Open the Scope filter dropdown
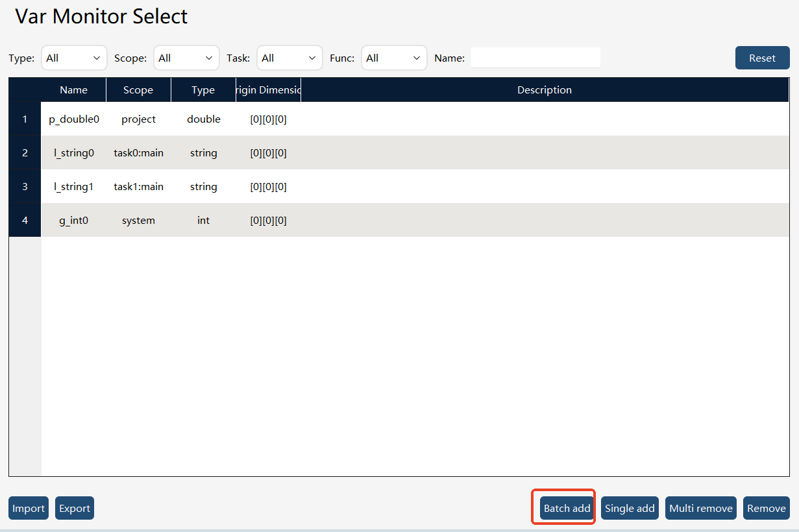799x532 pixels. pos(186,58)
